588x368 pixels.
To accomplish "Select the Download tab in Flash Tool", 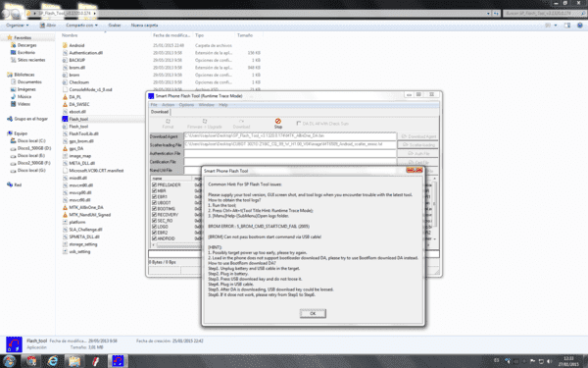I will [160, 112].
